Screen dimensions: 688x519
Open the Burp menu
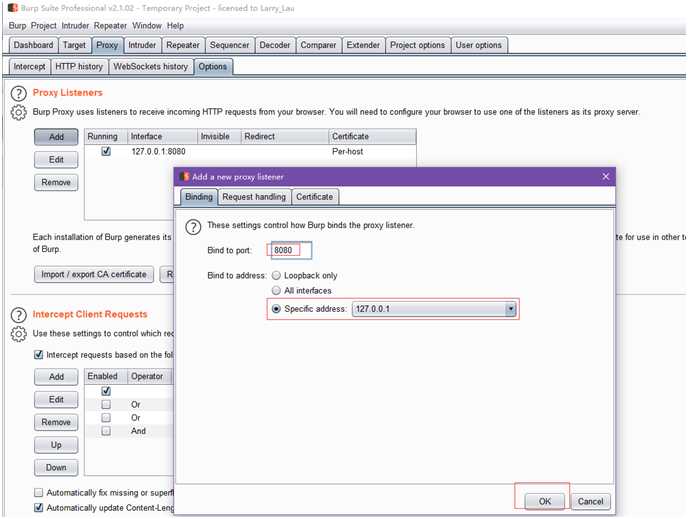pyautogui.click(x=17, y=25)
